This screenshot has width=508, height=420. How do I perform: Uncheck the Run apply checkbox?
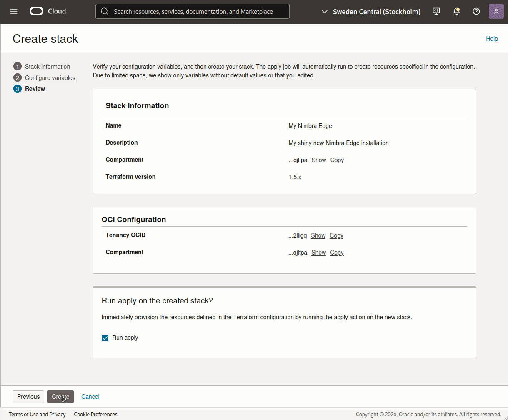[x=105, y=338]
